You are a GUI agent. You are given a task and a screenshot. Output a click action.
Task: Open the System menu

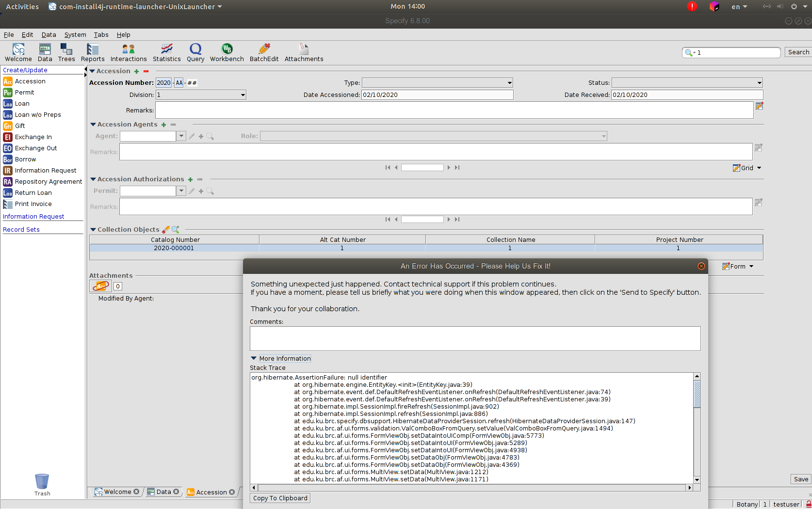[x=75, y=34]
